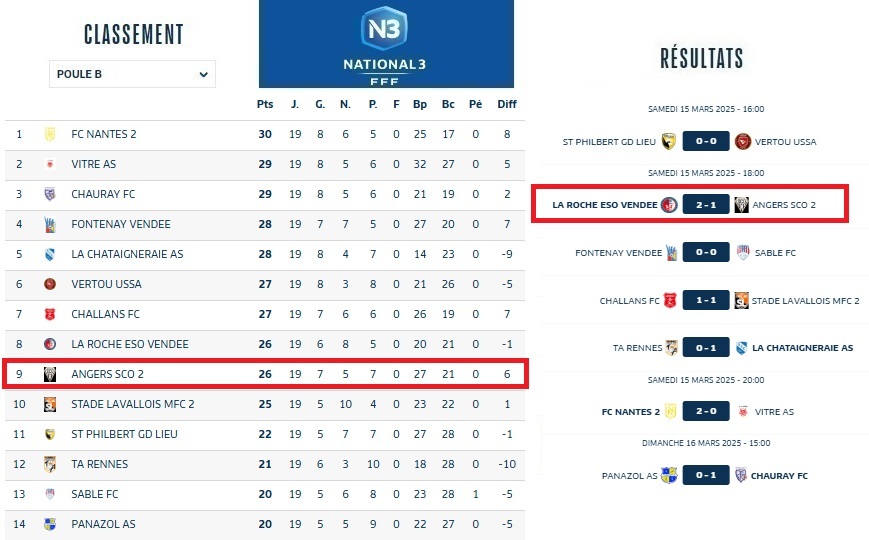
Task: Click the Sable FC logo in results
Action: [x=743, y=253]
